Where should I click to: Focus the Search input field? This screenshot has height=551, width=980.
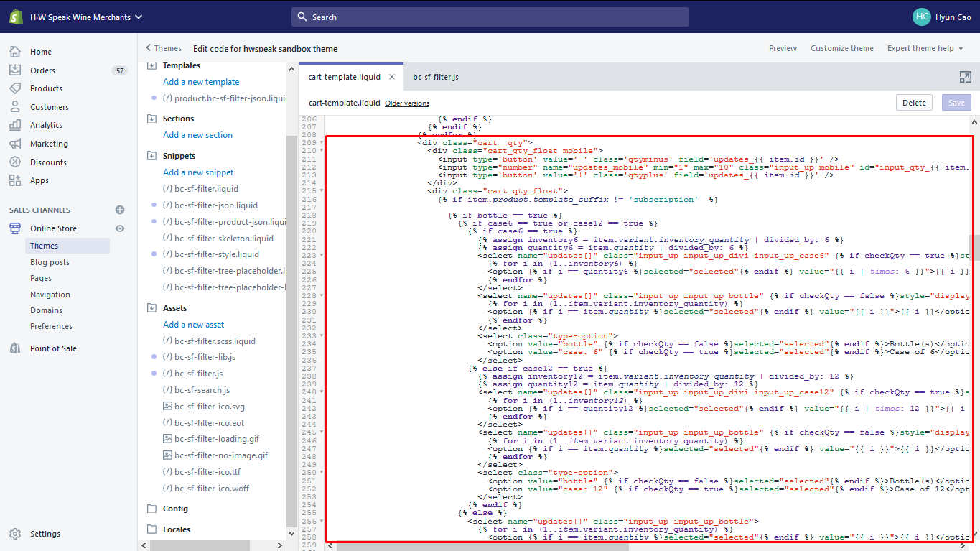(490, 17)
